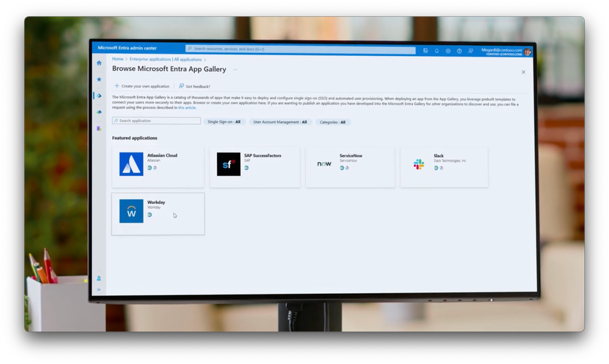
Task: Click SSO icon on ServiceNow card
Action: [x=342, y=168]
